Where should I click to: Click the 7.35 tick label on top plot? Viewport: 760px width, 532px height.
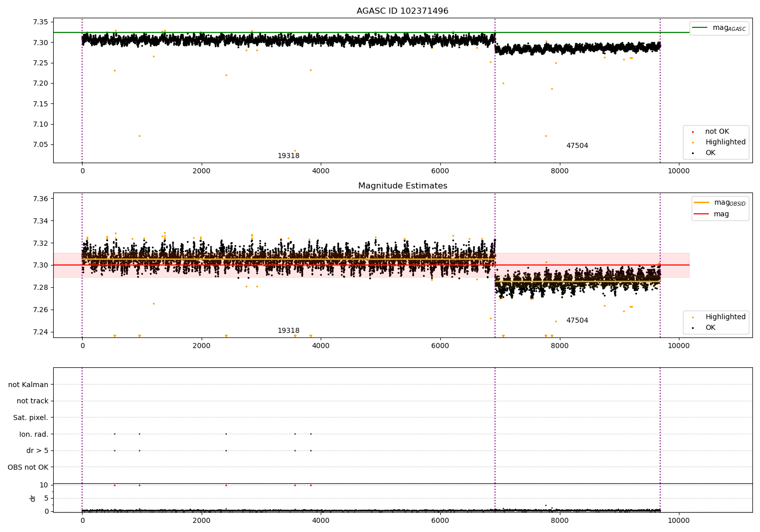click(40, 22)
